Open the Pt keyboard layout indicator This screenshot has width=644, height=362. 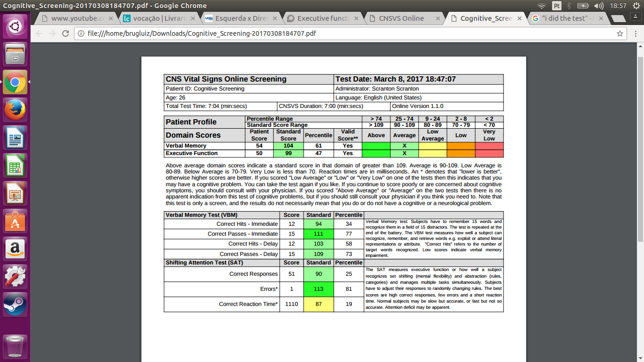click(x=557, y=6)
